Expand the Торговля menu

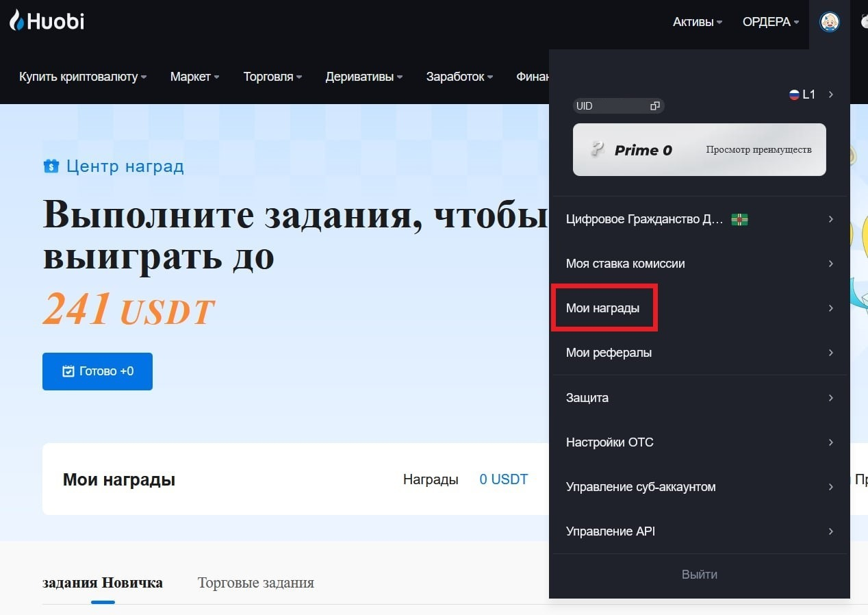[x=273, y=77]
